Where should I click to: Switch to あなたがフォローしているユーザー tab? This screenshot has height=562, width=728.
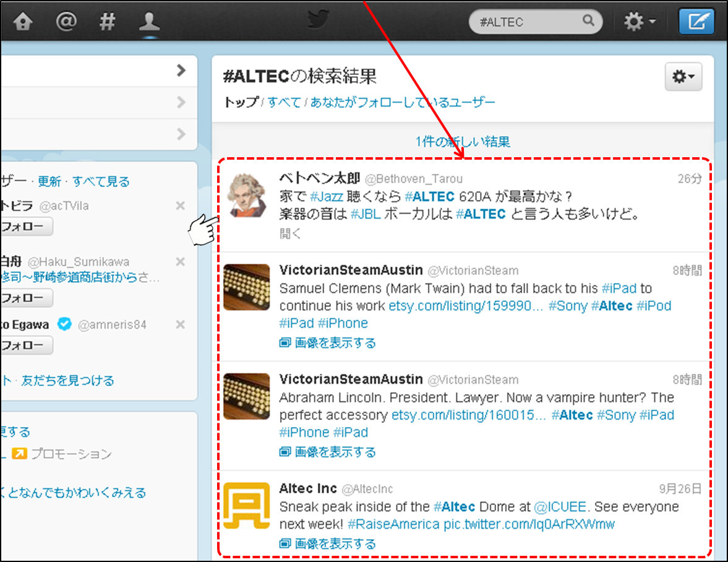403,102
